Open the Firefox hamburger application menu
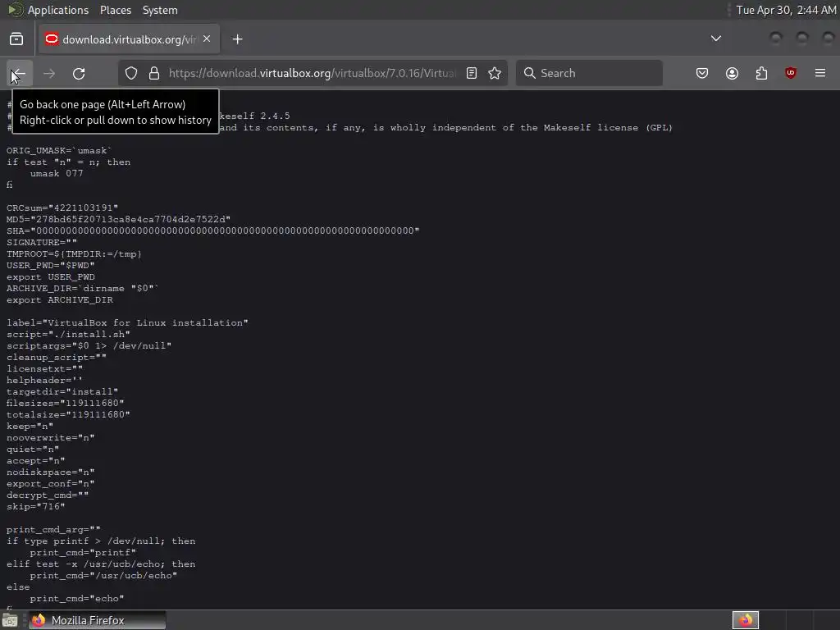The width and height of the screenshot is (840, 630). 820,73
